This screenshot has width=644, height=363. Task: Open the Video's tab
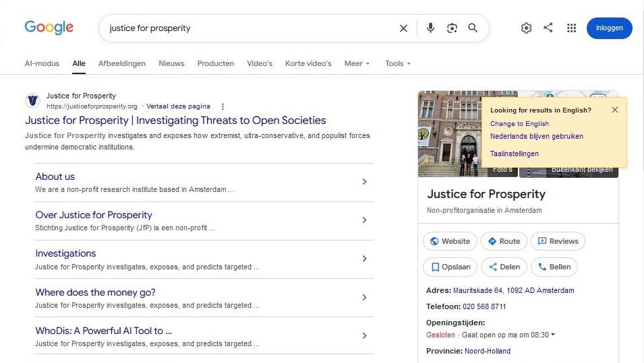click(x=260, y=63)
